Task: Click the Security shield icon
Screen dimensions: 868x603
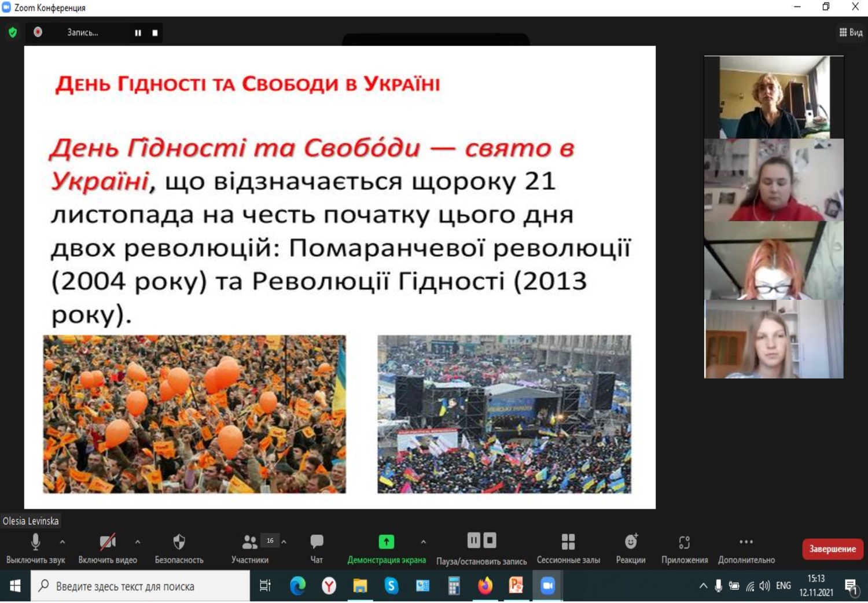Action: tap(178, 543)
